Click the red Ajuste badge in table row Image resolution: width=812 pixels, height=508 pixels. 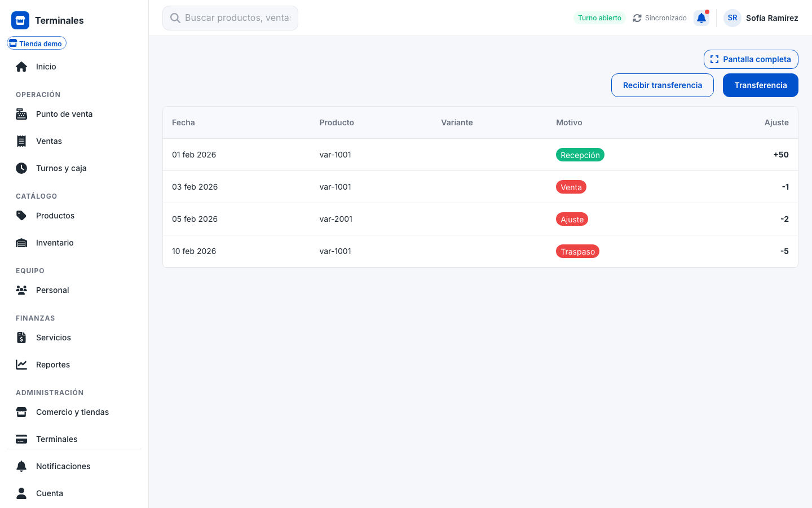click(x=572, y=219)
